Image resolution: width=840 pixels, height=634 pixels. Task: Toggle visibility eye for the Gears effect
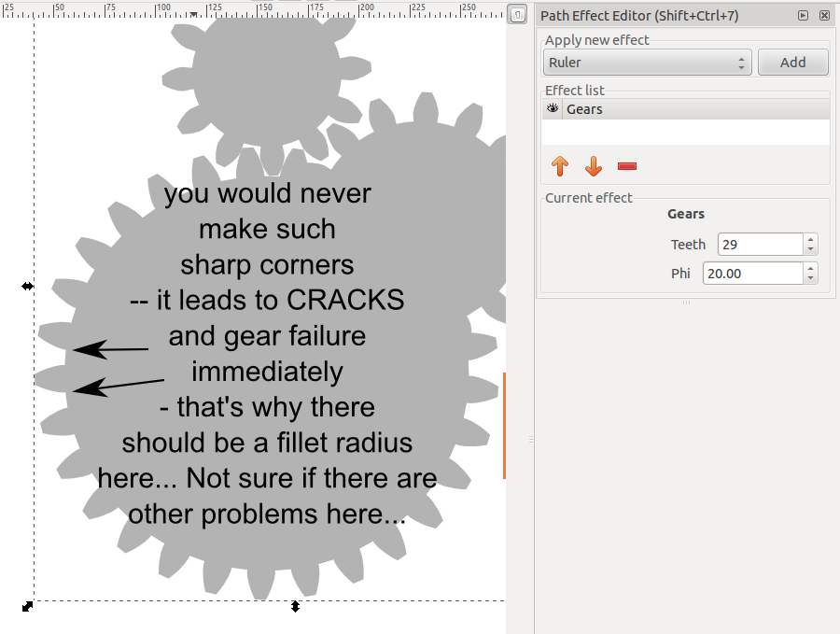[x=553, y=109]
